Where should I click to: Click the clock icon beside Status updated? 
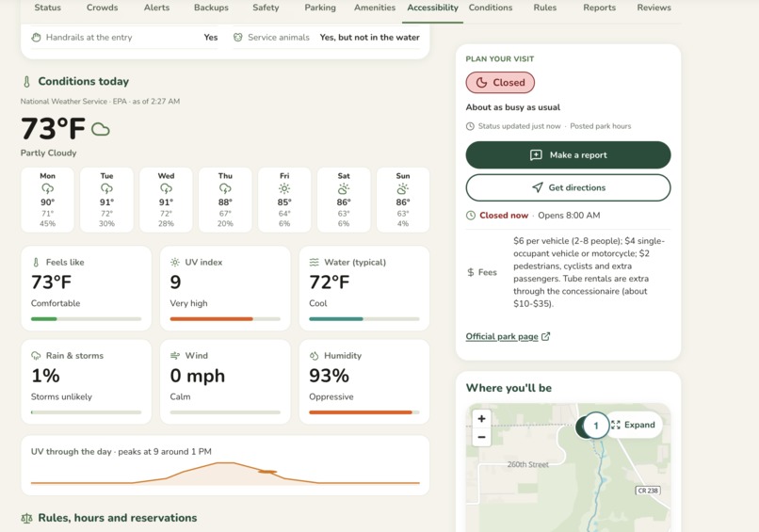470,126
